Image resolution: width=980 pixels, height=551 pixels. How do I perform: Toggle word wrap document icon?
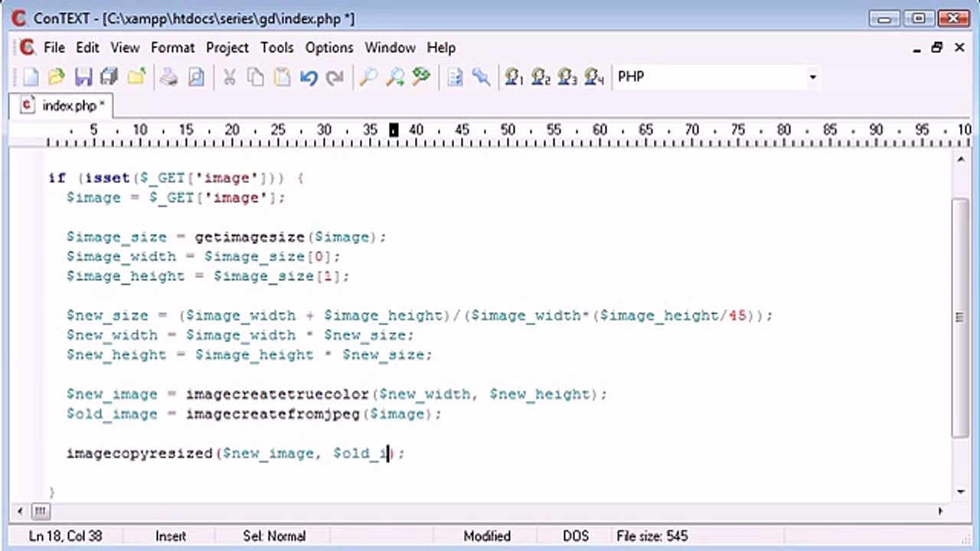455,77
